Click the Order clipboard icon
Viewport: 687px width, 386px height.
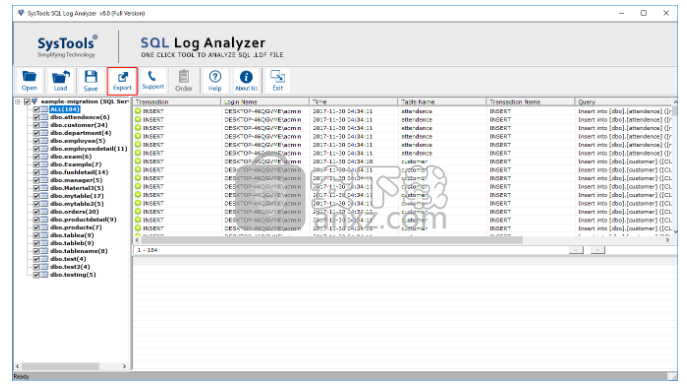[184, 81]
